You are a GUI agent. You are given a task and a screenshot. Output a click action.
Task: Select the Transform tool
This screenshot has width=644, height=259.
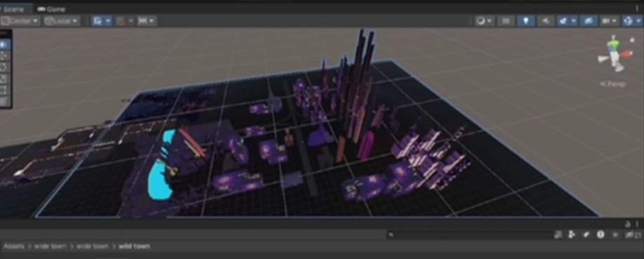4,101
